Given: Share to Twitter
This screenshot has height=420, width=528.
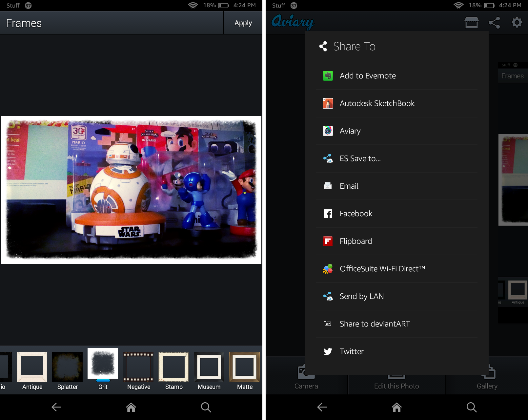Looking at the screenshot, I should click(x=397, y=351).
